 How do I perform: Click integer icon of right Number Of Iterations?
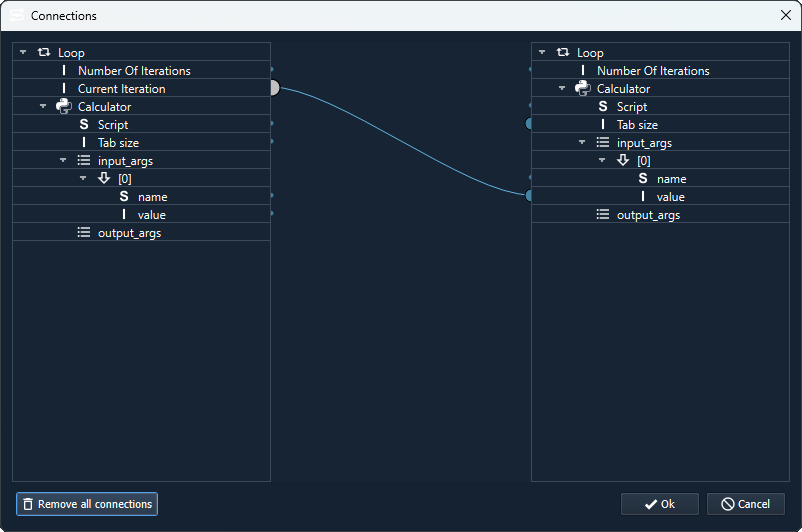point(583,70)
